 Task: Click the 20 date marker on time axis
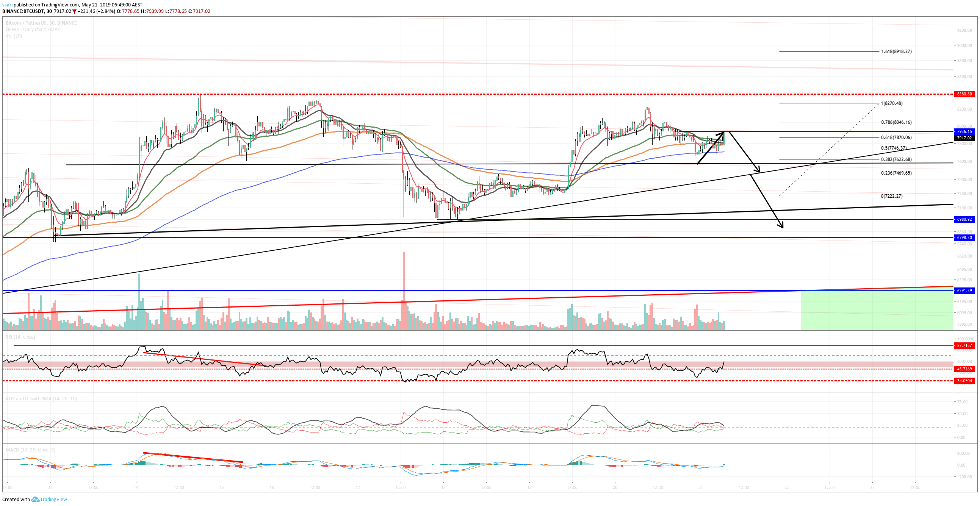[615, 487]
